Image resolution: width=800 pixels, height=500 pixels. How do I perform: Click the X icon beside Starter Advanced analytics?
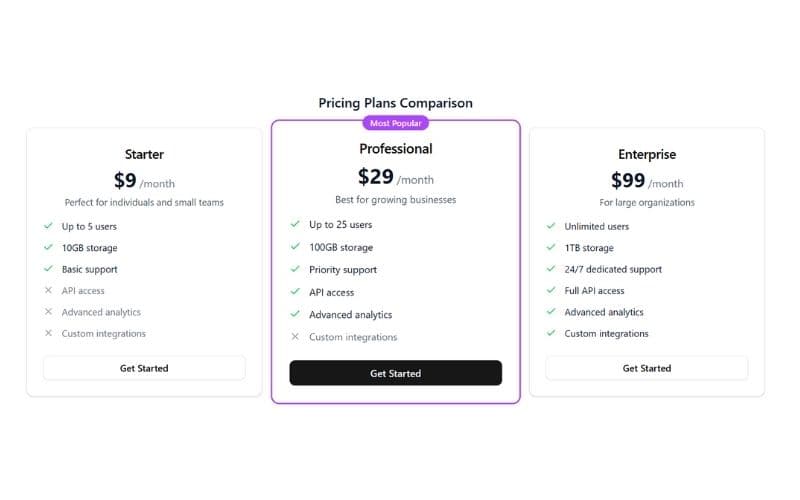(48, 312)
